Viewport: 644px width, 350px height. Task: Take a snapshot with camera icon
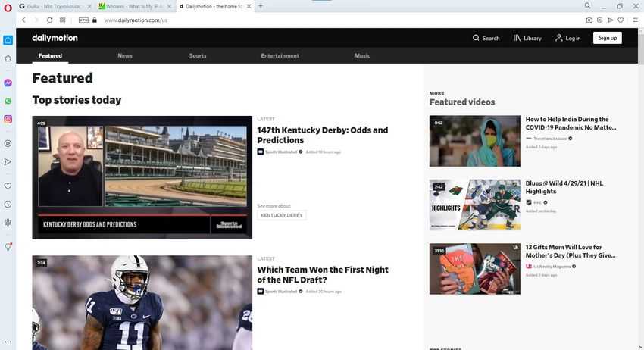pyautogui.click(x=589, y=20)
